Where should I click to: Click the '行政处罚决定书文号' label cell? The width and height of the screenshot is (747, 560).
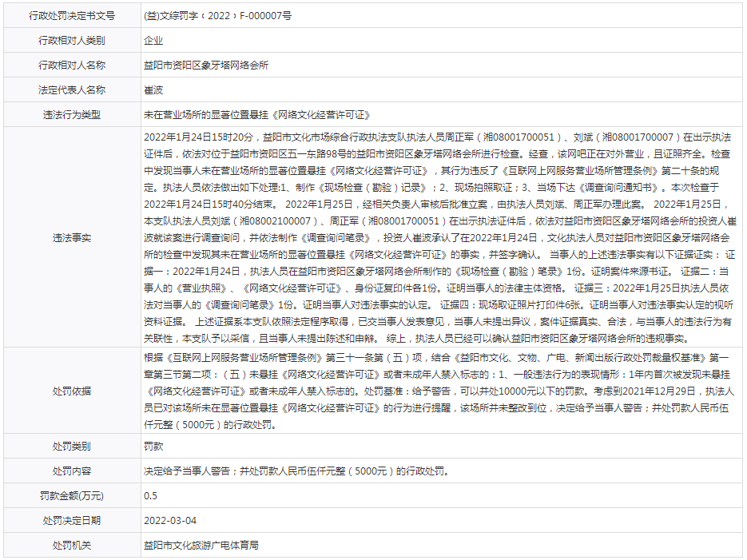72,15
